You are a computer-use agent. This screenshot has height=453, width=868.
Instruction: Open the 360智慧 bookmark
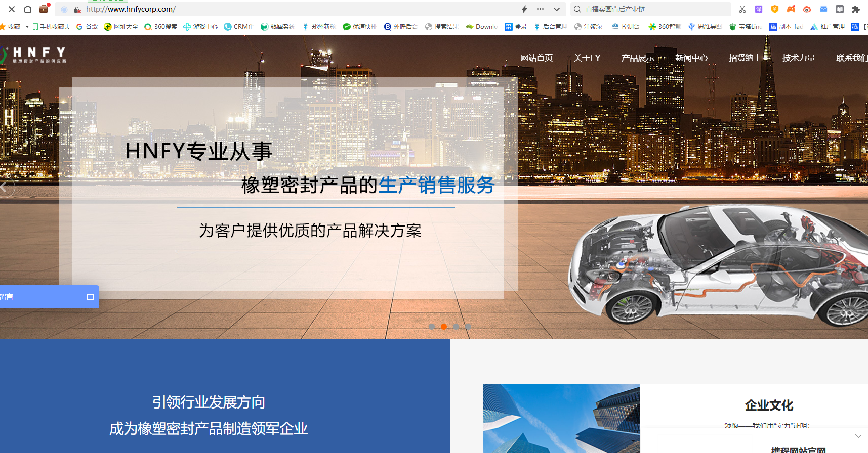665,27
